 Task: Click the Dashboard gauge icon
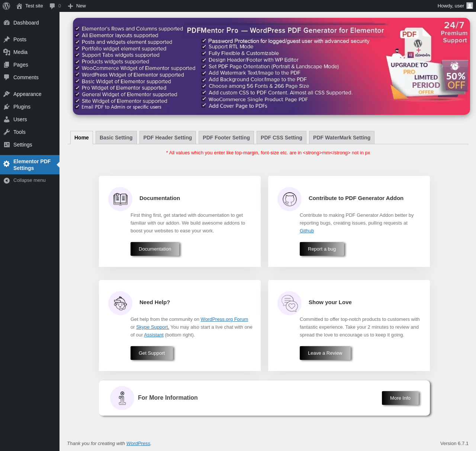pyautogui.click(x=7, y=23)
